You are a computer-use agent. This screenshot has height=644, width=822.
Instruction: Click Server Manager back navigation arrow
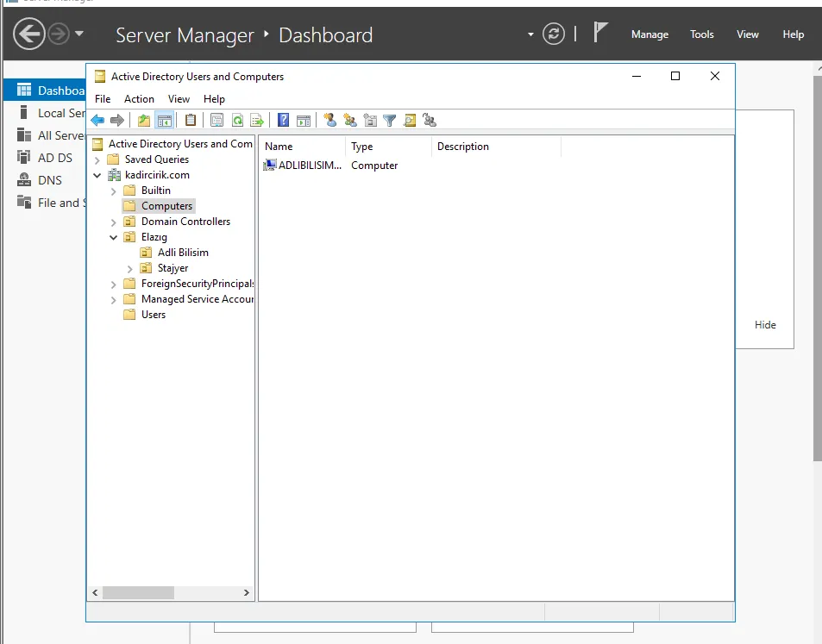pyautogui.click(x=28, y=34)
